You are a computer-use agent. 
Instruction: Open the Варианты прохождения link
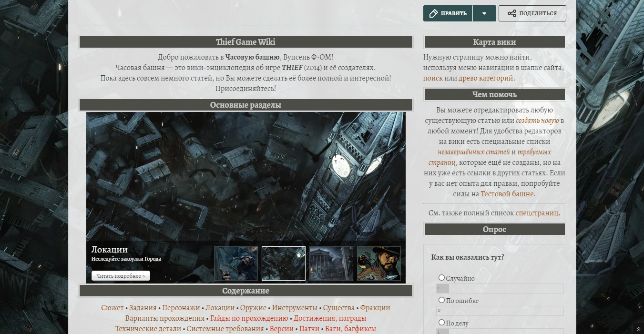(165, 318)
